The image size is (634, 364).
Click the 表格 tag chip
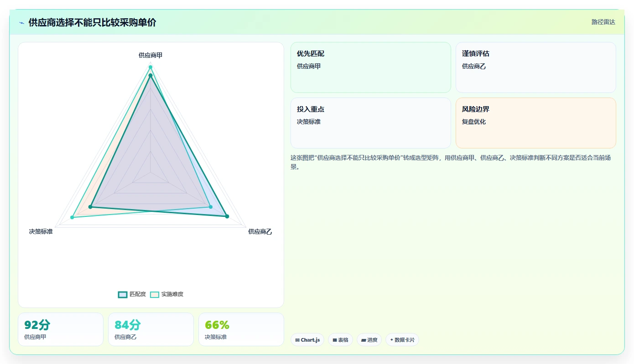tap(340, 340)
